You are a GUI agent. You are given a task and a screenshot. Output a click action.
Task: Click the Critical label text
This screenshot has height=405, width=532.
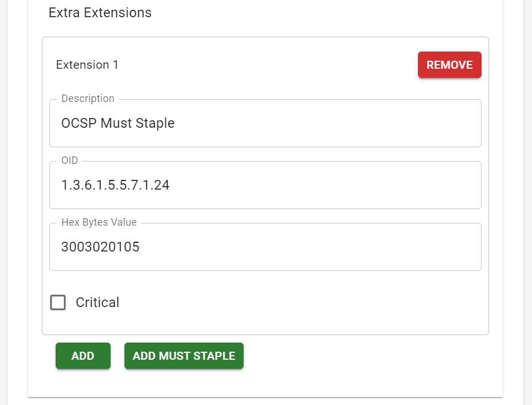click(x=97, y=302)
